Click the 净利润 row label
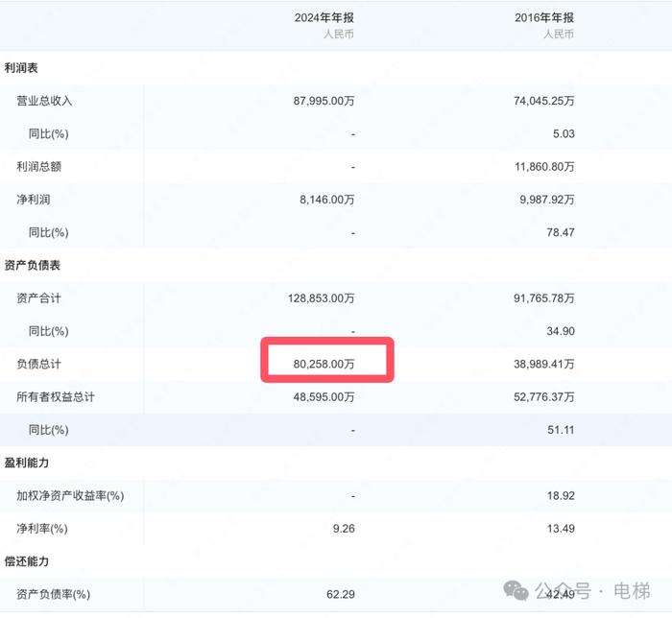 coord(33,200)
